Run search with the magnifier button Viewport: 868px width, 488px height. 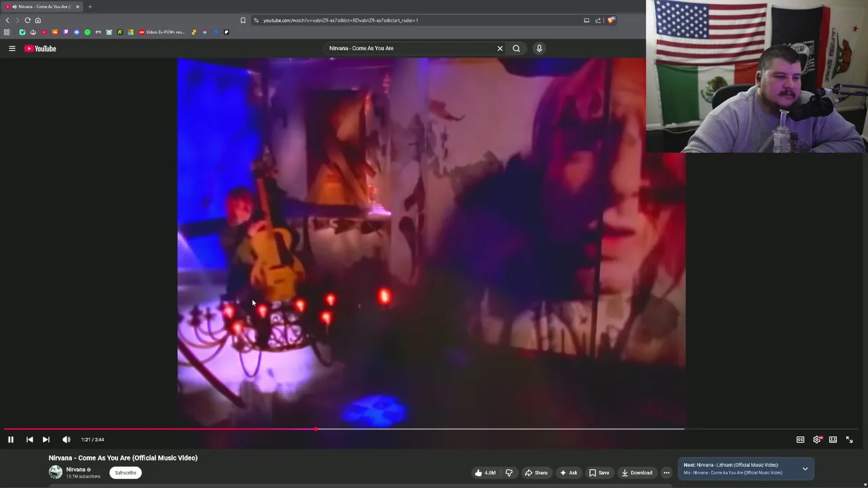tap(517, 48)
